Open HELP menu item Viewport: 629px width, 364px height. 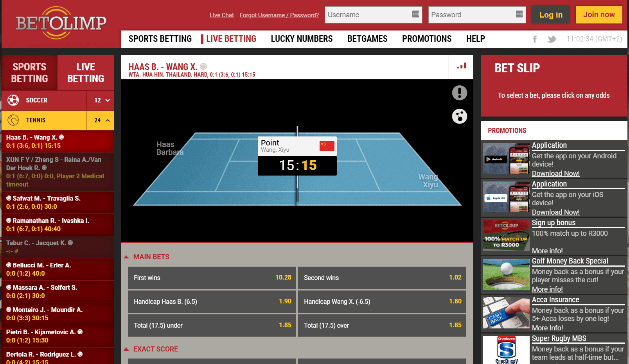476,39
